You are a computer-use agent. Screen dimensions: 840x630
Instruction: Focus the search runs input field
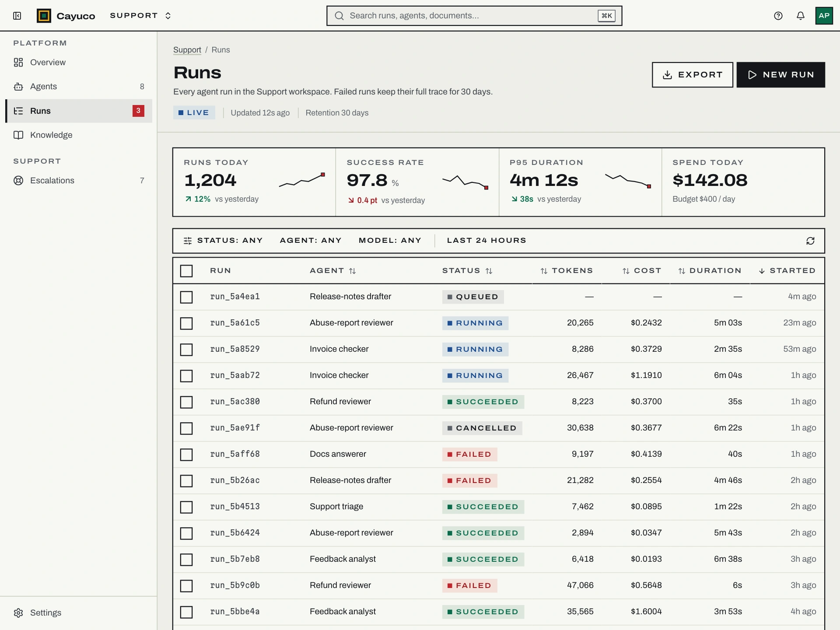click(474, 16)
